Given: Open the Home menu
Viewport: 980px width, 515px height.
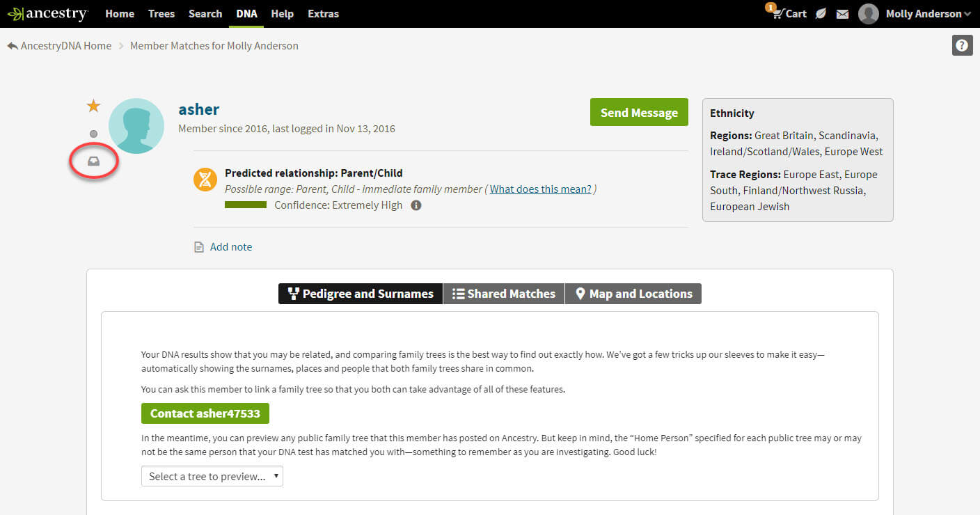Looking at the screenshot, I should click(120, 14).
